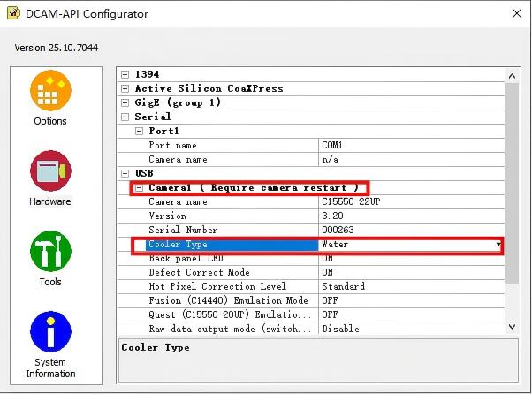Click the COM1 port value

331,146
